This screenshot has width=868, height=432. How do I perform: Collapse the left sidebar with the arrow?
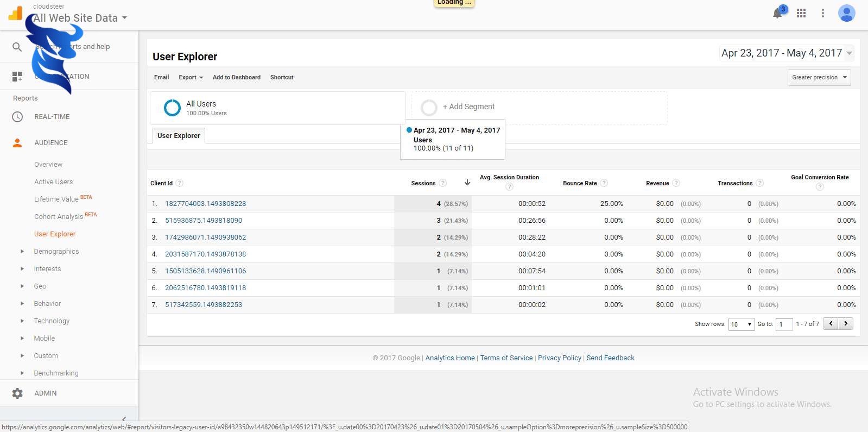(x=124, y=418)
